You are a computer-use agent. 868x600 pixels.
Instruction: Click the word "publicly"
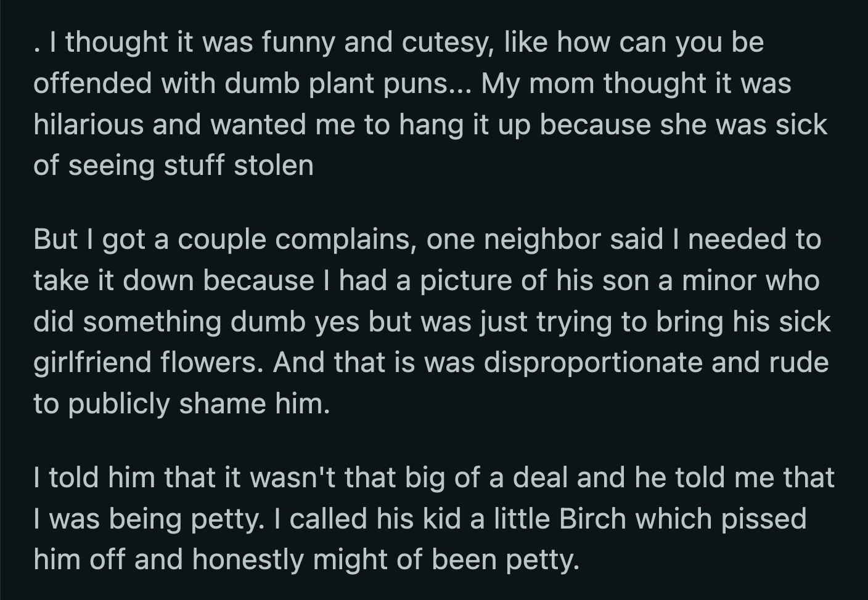point(118,404)
